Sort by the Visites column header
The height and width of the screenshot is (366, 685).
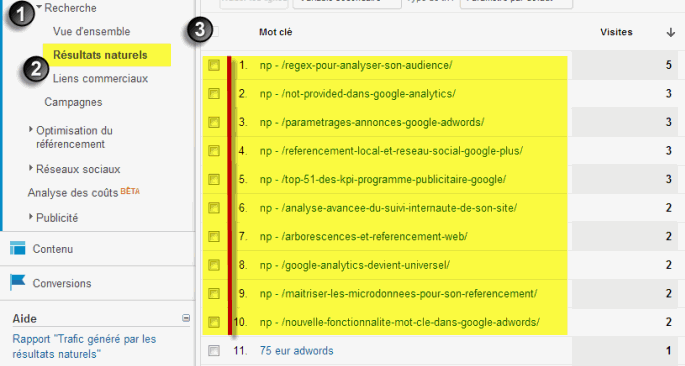616,32
